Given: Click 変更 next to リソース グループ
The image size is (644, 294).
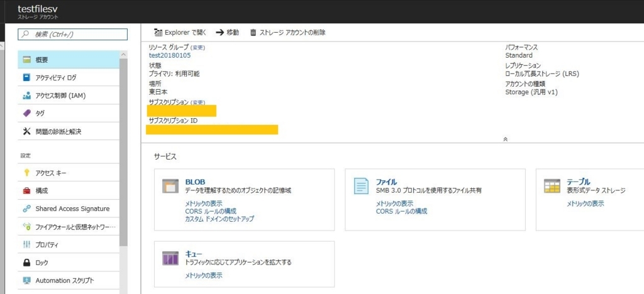Looking at the screenshot, I should coord(197,48).
